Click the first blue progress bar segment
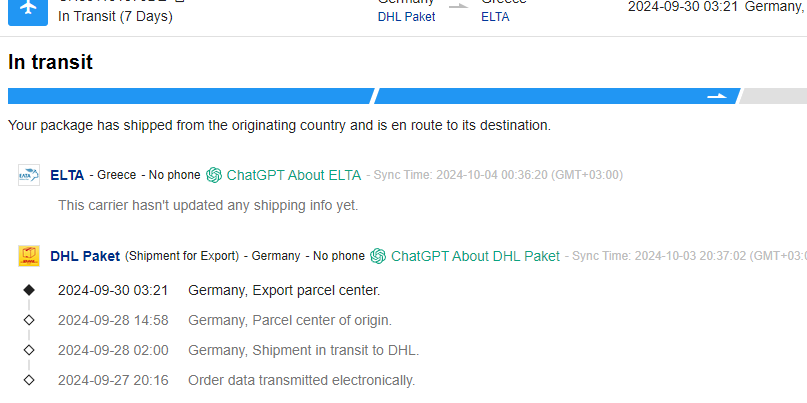The width and height of the screenshot is (807, 403). [191, 96]
